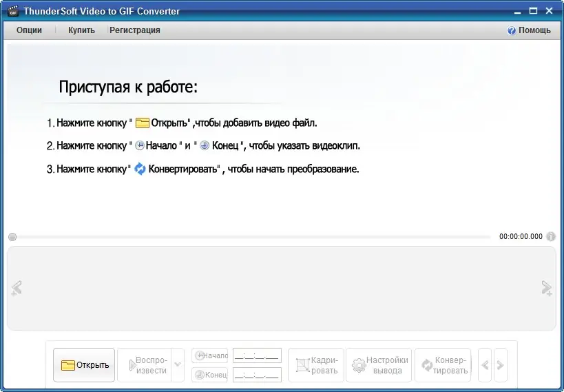Click the app GIF icon in title bar
Viewport: 564px width, 392px height.
(x=13, y=11)
